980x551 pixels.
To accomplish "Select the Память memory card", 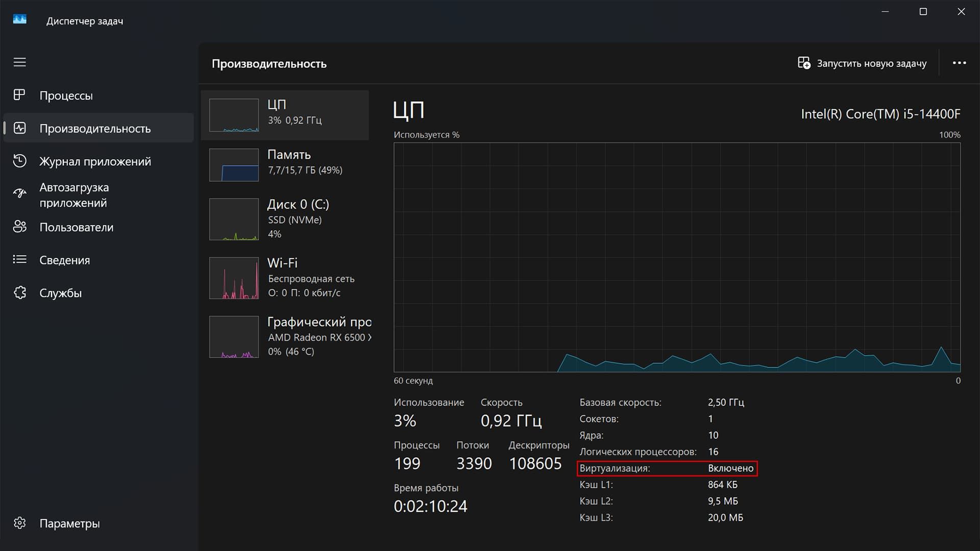I will click(x=285, y=164).
